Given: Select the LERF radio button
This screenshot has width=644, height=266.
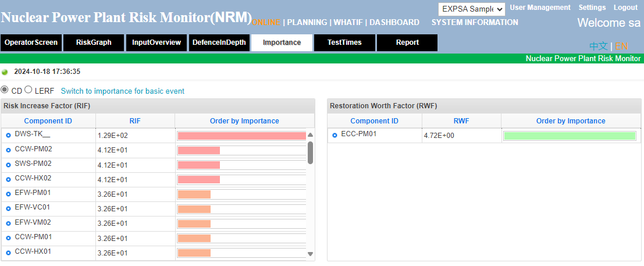Looking at the screenshot, I should [29, 90].
